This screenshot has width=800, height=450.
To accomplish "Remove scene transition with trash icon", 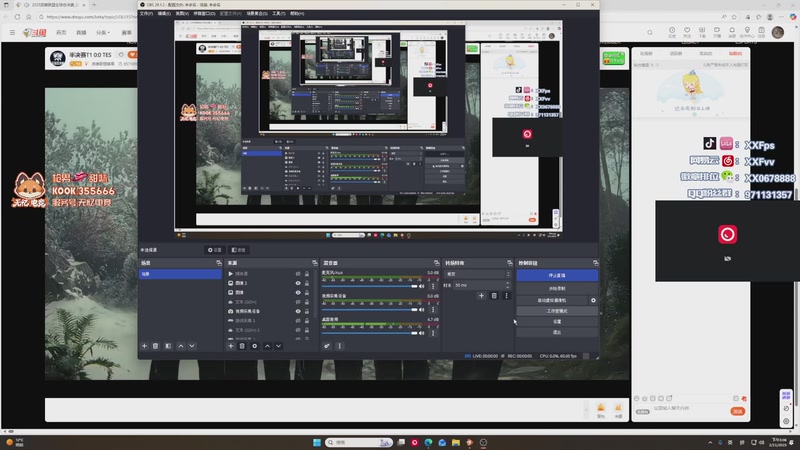I will coord(494,295).
